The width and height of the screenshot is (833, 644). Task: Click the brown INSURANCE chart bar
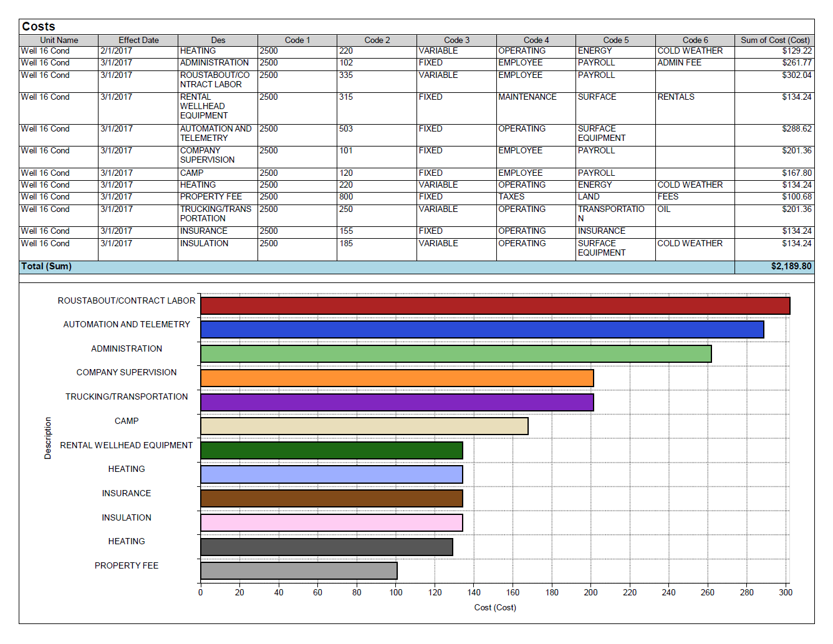coord(332,498)
